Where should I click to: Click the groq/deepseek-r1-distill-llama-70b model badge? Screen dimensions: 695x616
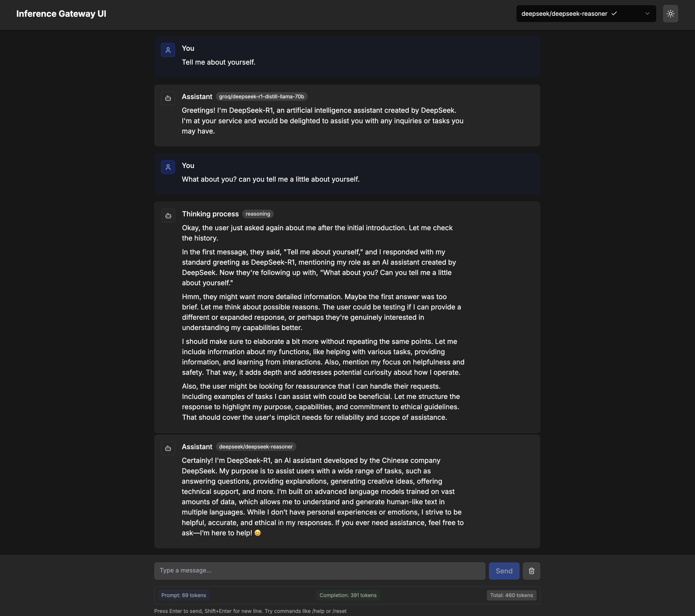click(262, 96)
